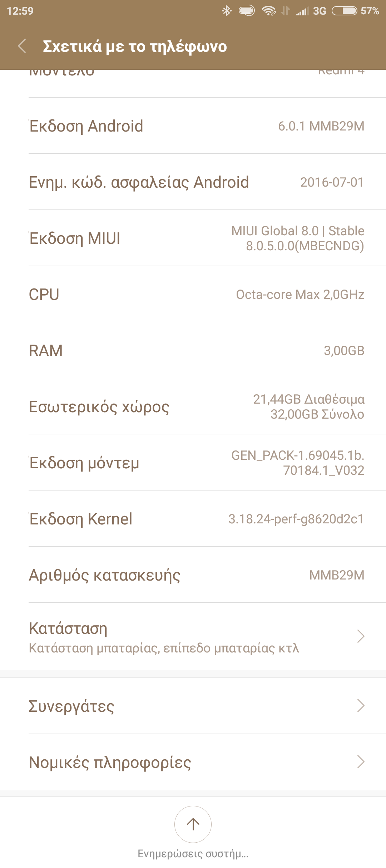This screenshot has height=868, width=386.
Task: Tap the Ενημερώσεις συστήματος label
Action: point(193,854)
